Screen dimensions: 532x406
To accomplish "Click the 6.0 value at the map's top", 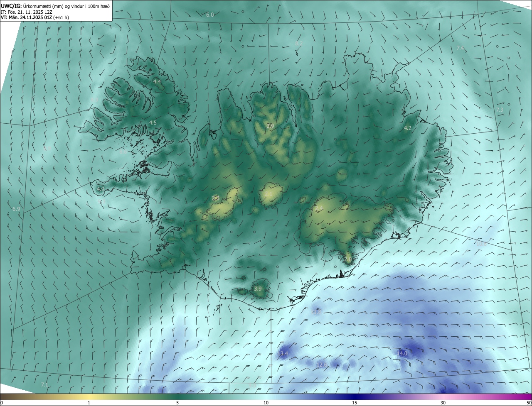I will (210, 15).
